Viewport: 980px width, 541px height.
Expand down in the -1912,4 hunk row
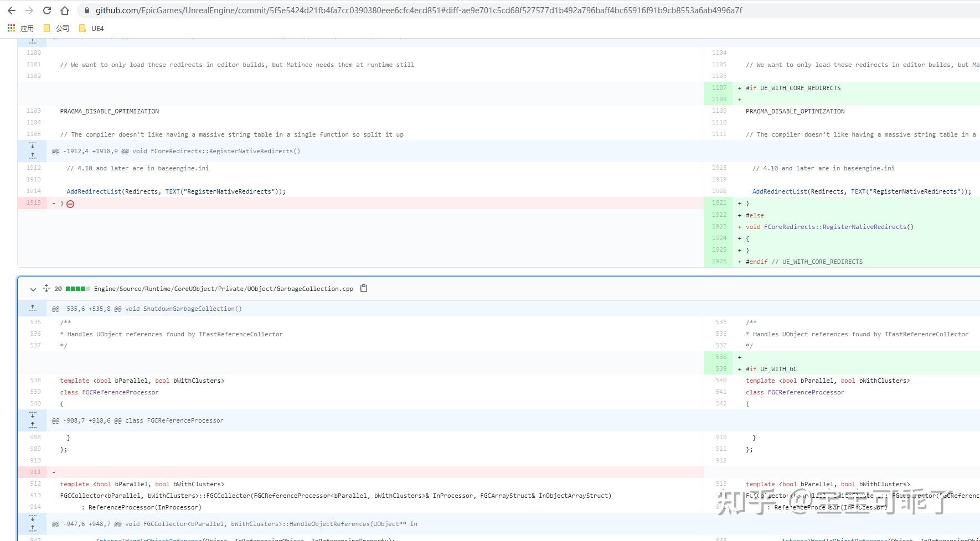tap(33, 146)
